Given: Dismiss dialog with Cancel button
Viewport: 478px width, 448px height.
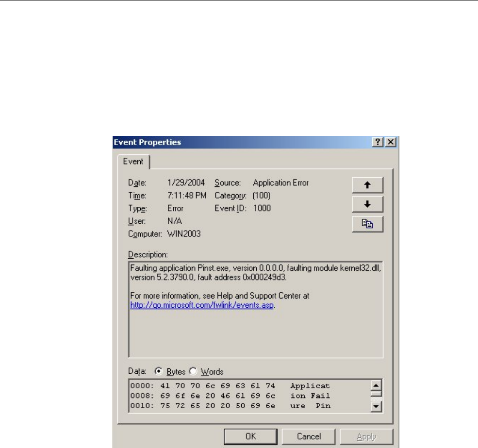Looking at the screenshot, I should [x=309, y=436].
